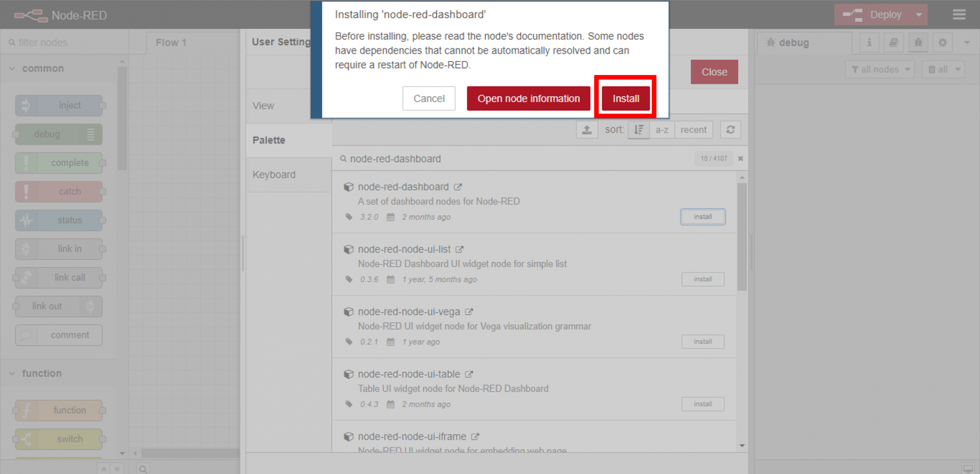Image resolution: width=980 pixels, height=474 pixels.
Task: Click Open node information button
Action: 528,99
